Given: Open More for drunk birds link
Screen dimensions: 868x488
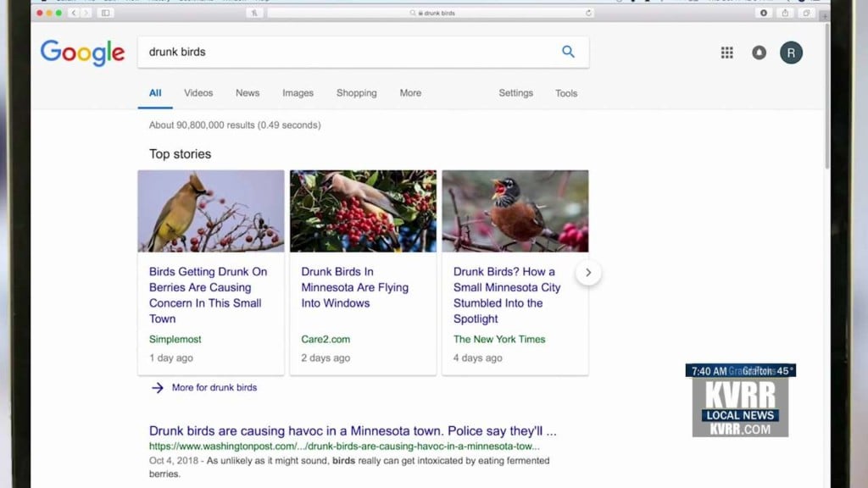Looking at the screenshot, I should tap(214, 387).
